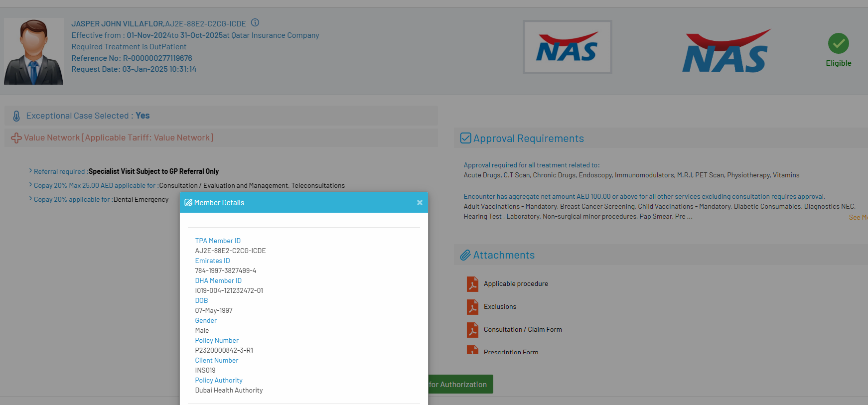Open the Consultation / Claim Form PDF icon

point(472,330)
